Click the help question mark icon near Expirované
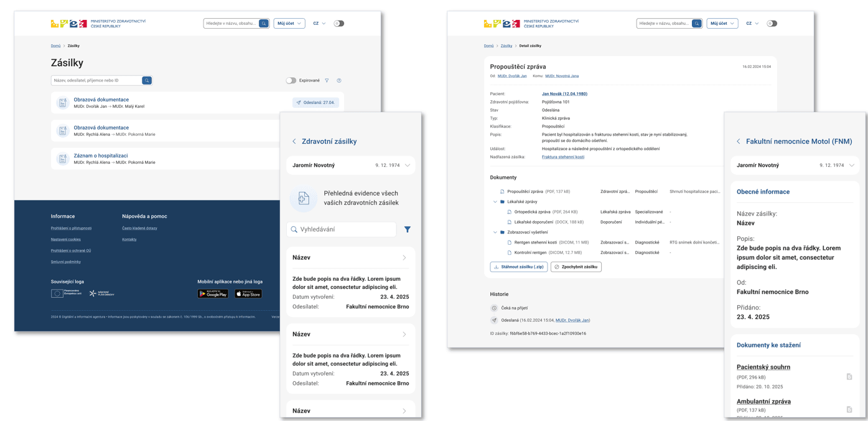 (339, 80)
